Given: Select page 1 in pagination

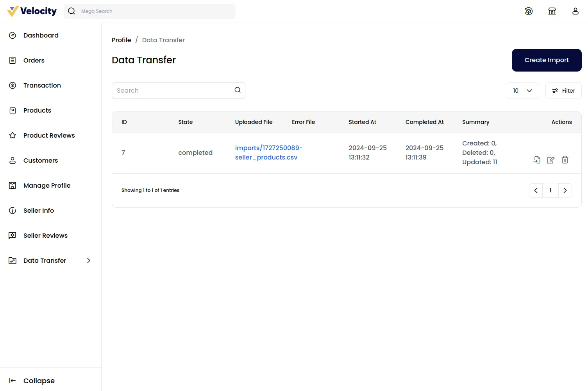Looking at the screenshot, I should [550, 190].
